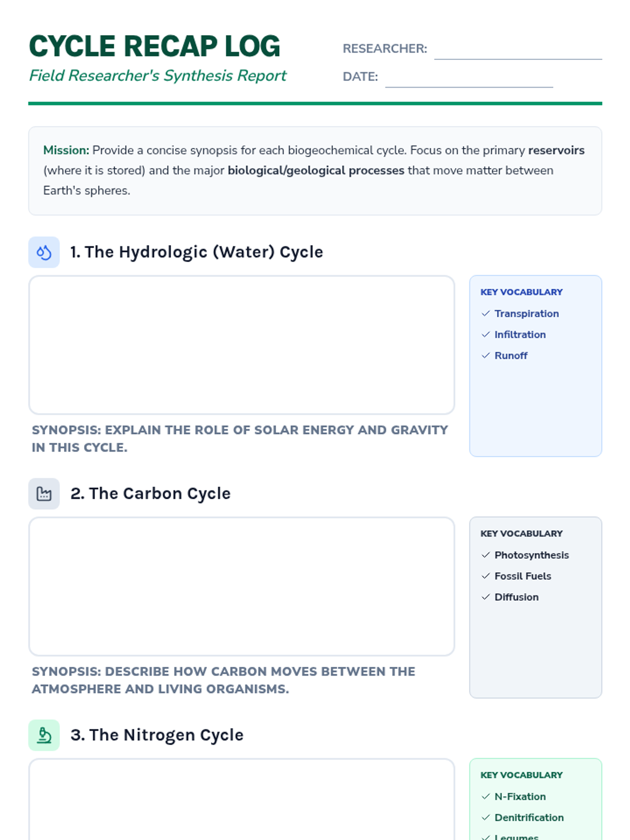Click the nitrogen cycle microscope icon
Screen dimensions: 630x840
(x=44, y=736)
